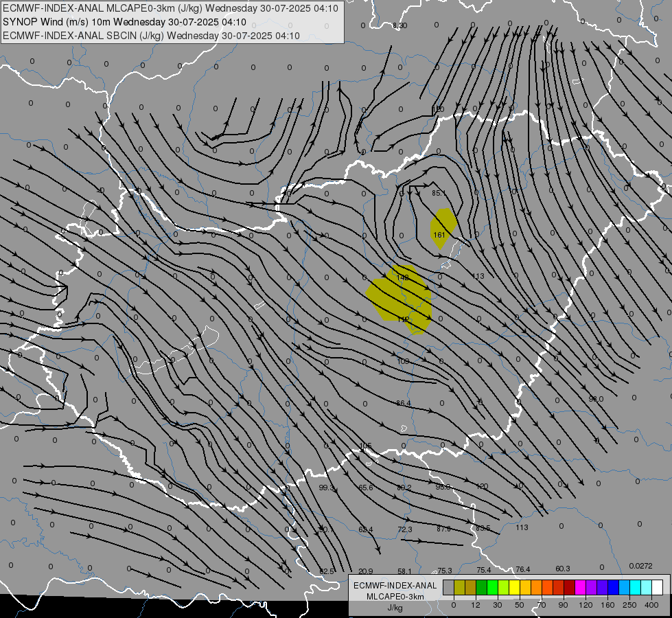Image resolution: width=672 pixels, height=618 pixels.
Task: Click the map value '20.9'
Action: pos(366,571)
